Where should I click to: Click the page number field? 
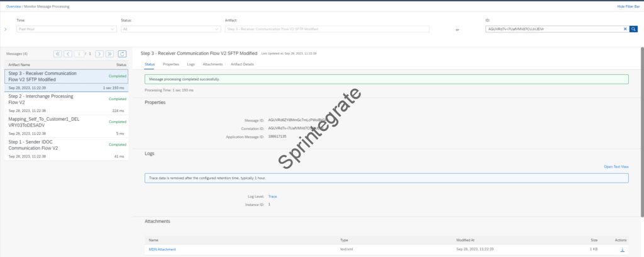pyautogui.click(x=79, y=54)
